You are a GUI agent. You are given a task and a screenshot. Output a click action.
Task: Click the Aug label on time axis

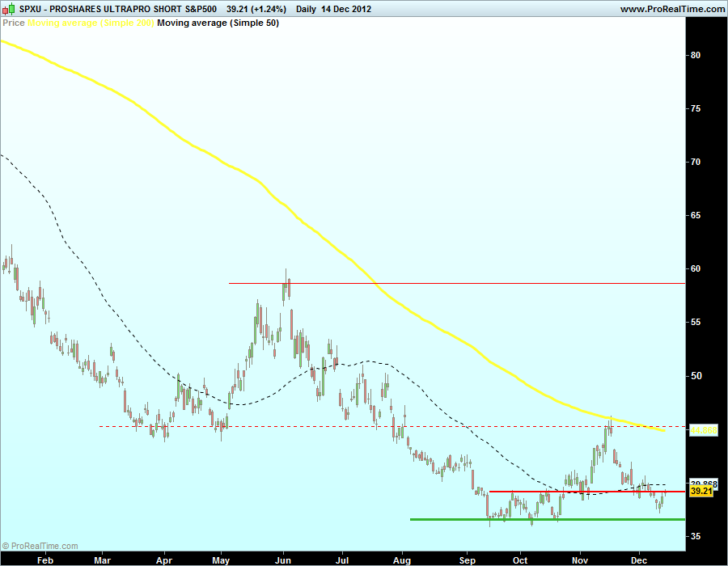click(402, 560)
